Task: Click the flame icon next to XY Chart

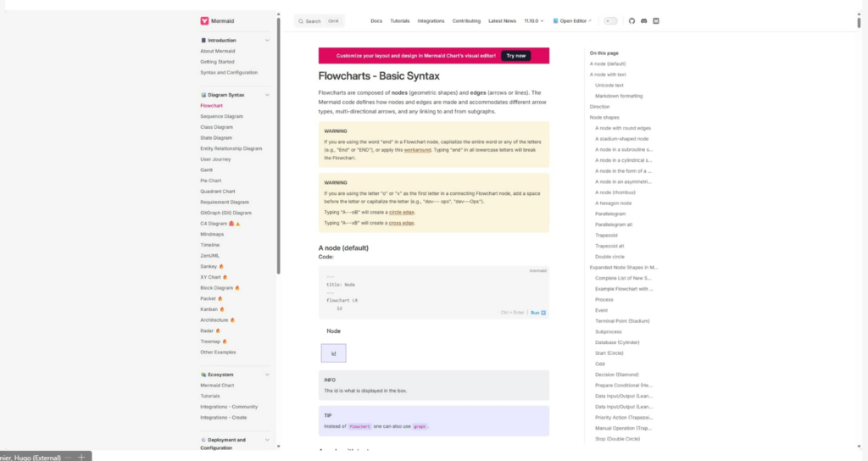Action: pos(225,277)
